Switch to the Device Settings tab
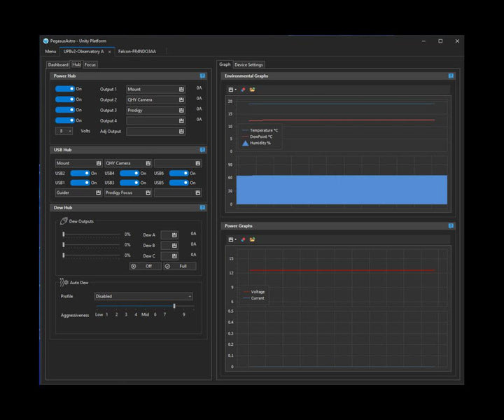Screen dimensions: 504x420 [x=248, y=64]
